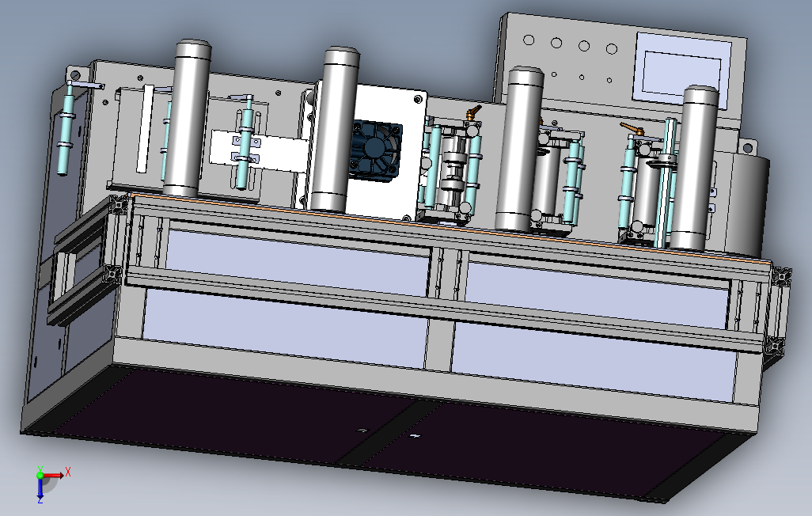Select the tall cylinder in front of the fan plate

point(335,130)
